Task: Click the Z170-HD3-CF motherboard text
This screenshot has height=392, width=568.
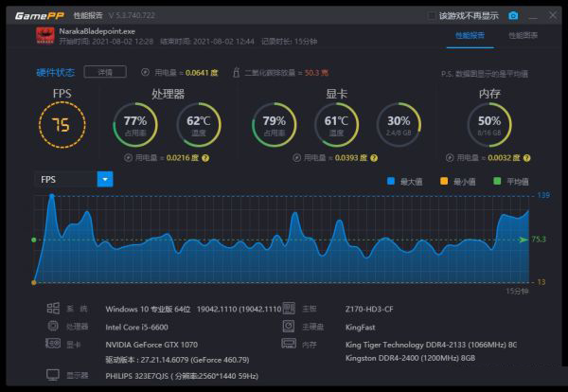Action: (369, 309)
